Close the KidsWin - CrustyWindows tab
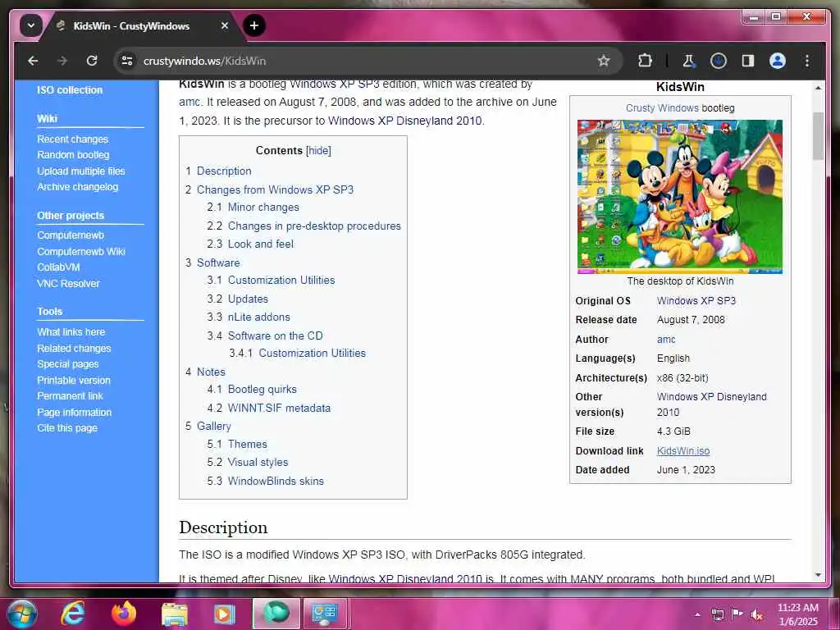Screen dimensions: 840x630 click(225, 25)
